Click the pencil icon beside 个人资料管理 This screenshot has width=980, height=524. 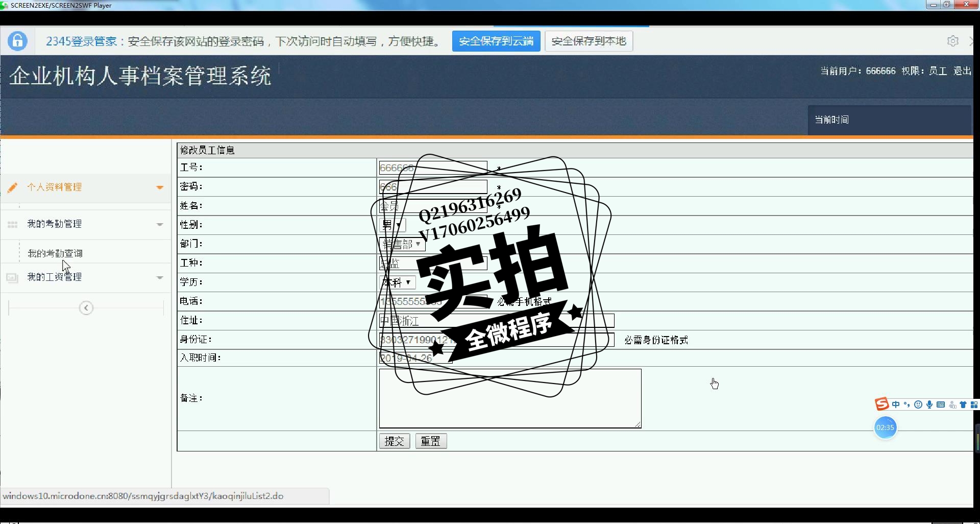[12, 187]
